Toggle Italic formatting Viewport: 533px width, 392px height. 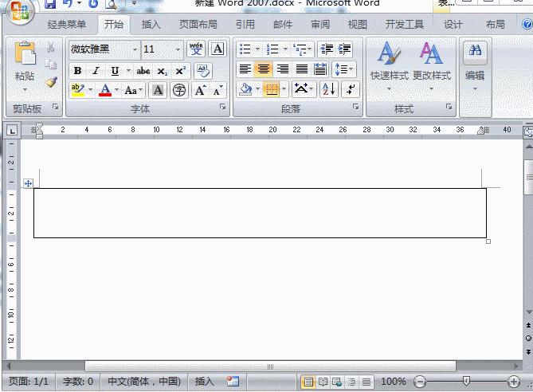pyautogui.click(x=96, y=71)
